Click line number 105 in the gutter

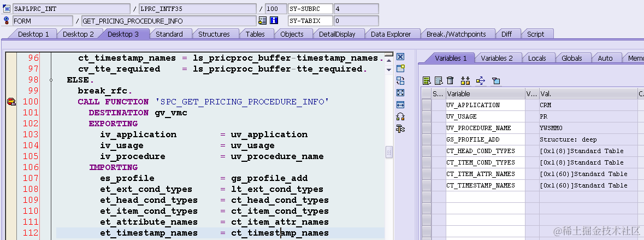[31, 156]
